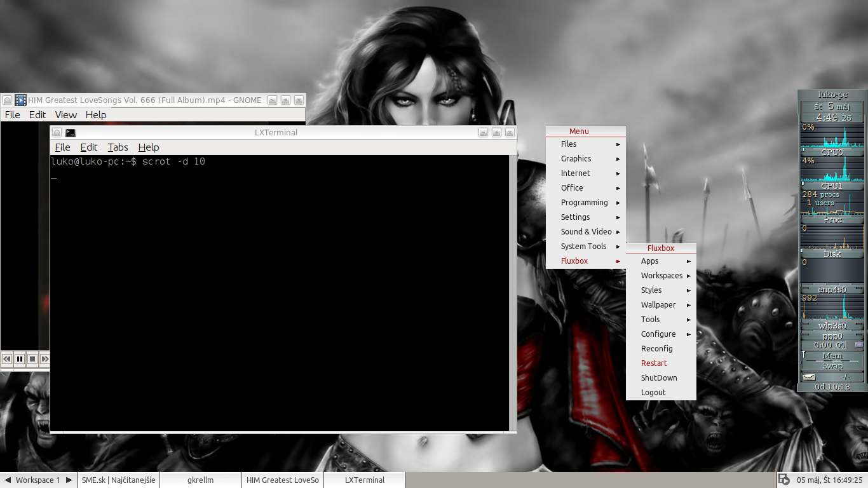Expand Wallpaper in the Fluxbox submenu
868x488 pixels.
click(661, 305)
